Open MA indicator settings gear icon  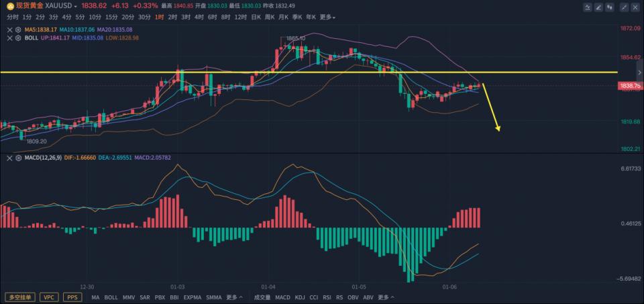coord(17,30)
